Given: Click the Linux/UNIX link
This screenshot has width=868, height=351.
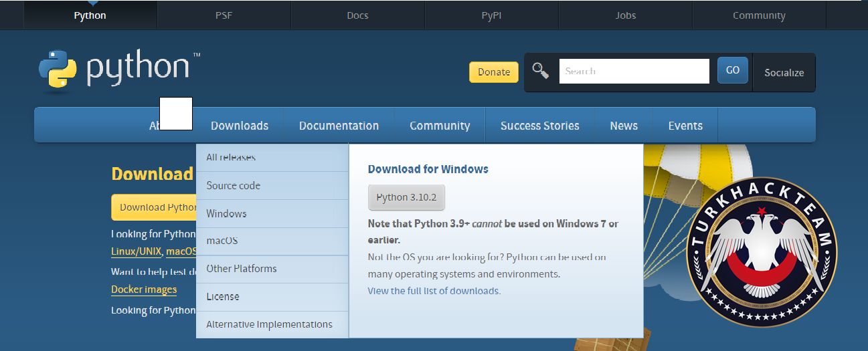Looking at the screenshot, I should (137, 251).
